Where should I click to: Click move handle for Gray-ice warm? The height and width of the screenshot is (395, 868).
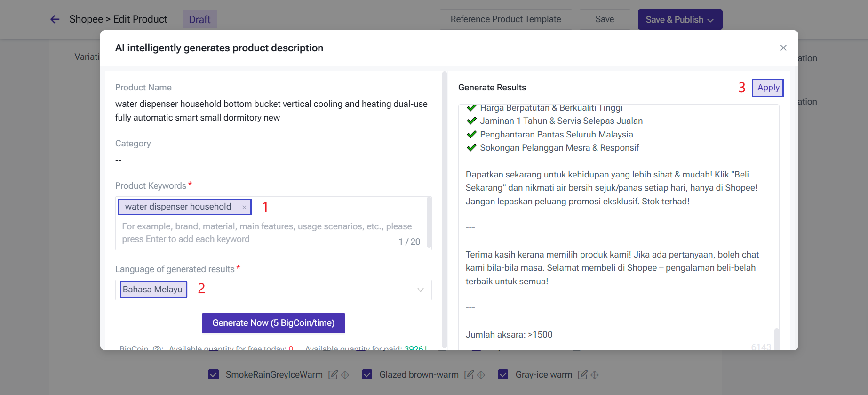pyautogui.click(x=595, y=375)
